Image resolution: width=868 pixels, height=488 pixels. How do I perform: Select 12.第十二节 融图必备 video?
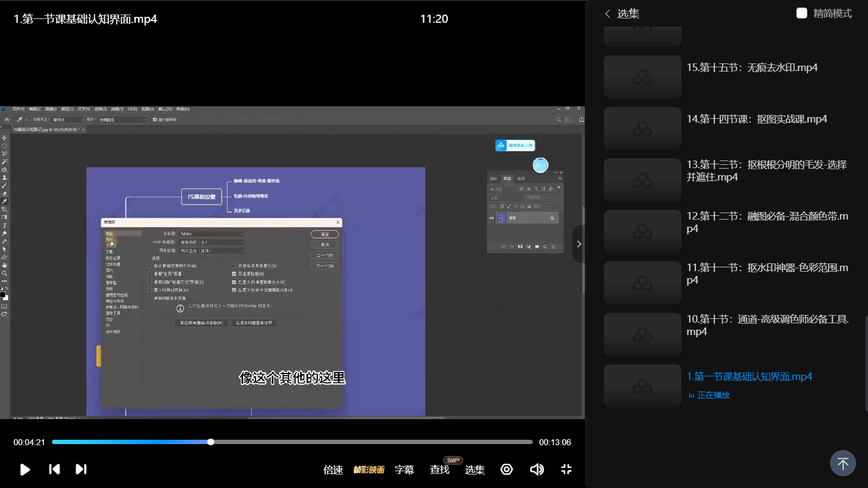coord(767,222)
